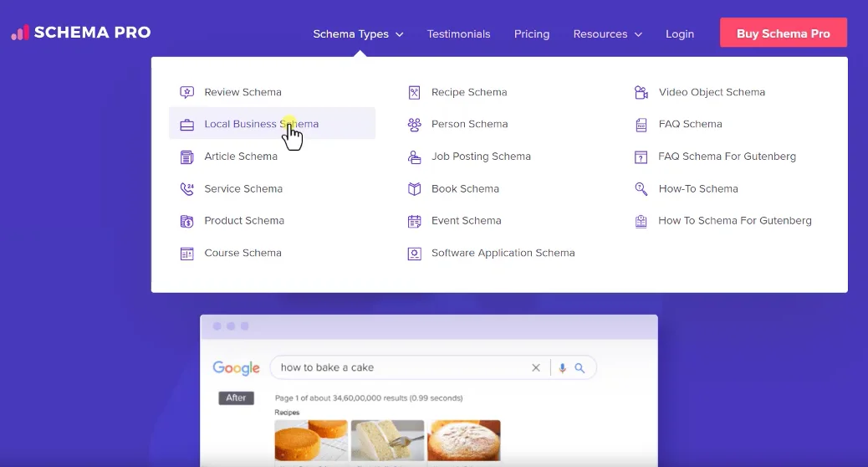The width and height of the screenshot is (868, 467).
Task: Click the FAQ For Gutenberg question icon
Action: [x=641, y=157]
